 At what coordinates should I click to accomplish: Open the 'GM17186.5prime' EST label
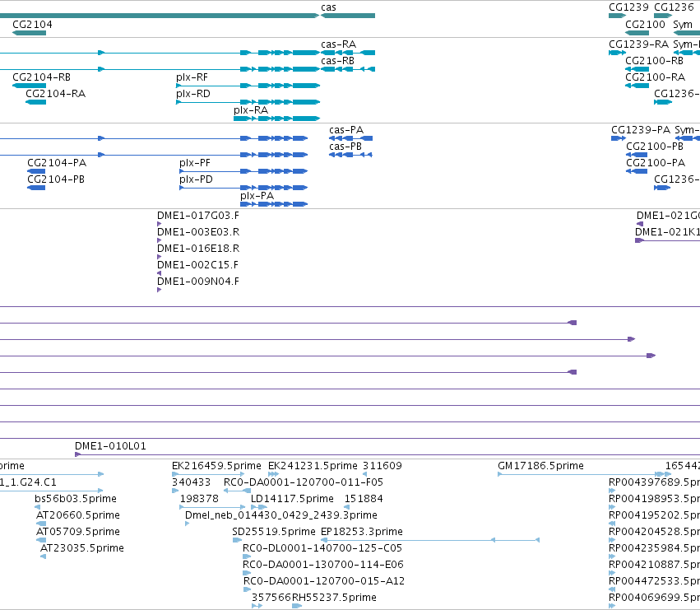pos(540,466)
